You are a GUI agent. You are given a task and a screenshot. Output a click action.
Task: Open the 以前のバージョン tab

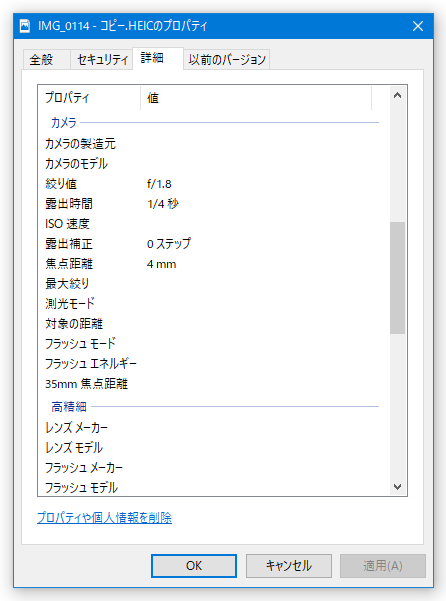point(226,59)
